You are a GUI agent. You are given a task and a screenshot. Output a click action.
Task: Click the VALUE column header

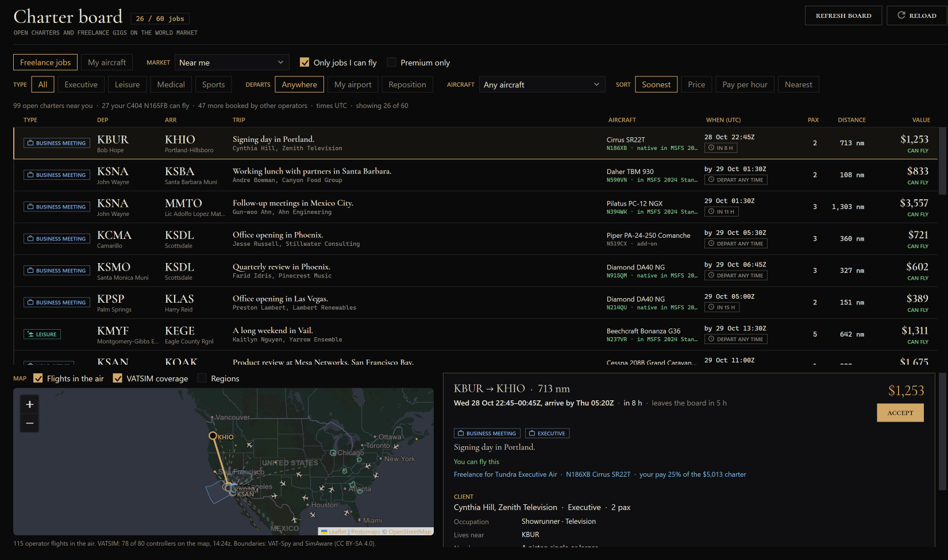(921, 120)
